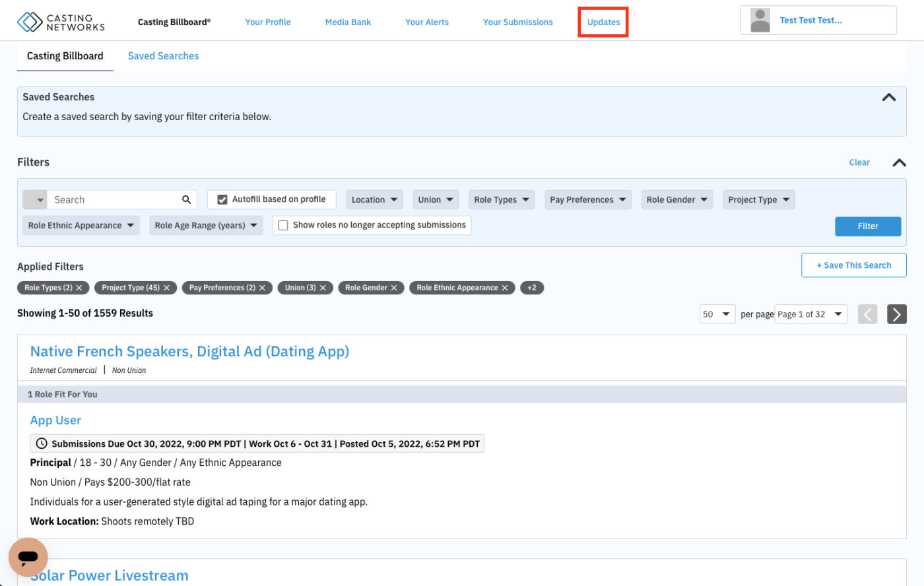Open the Location dropdown
The height and width of the screenshot is (586, 924).
point(374,199)
